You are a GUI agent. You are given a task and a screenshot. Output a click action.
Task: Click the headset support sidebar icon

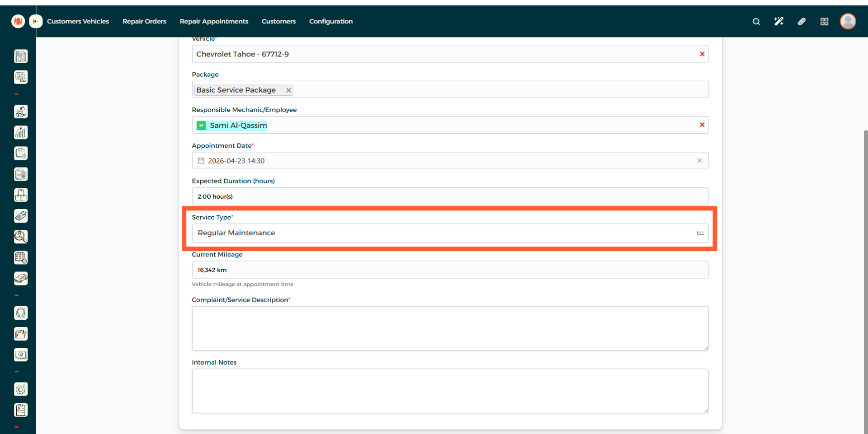[x=21, y=313]
